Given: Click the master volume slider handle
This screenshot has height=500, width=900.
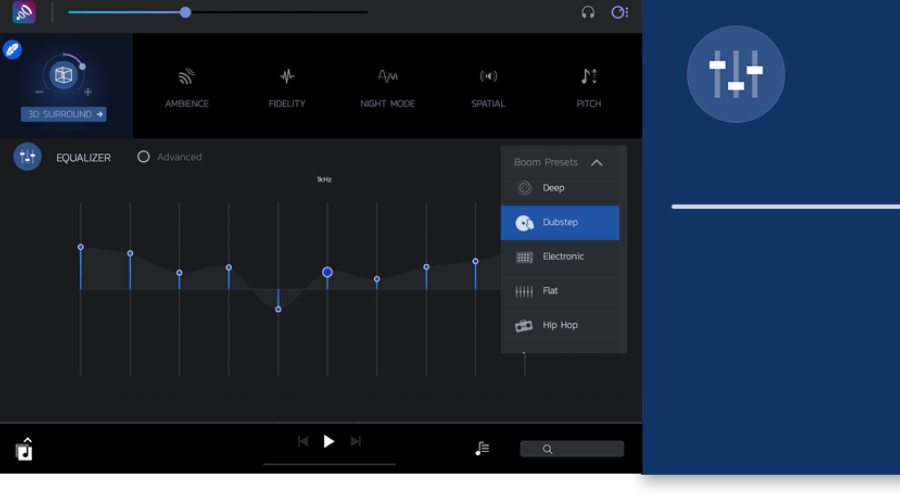Looking at the screenshot, I should click(185, 13).
